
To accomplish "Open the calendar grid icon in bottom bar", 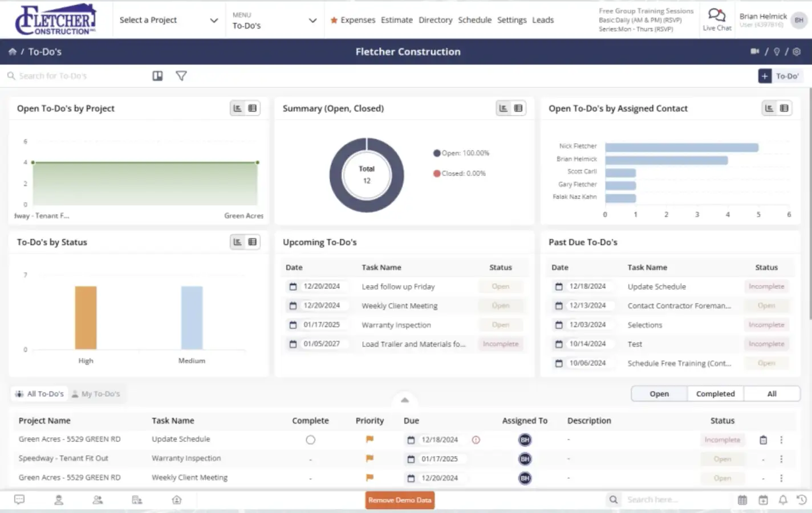I will (x=742, y=500).
